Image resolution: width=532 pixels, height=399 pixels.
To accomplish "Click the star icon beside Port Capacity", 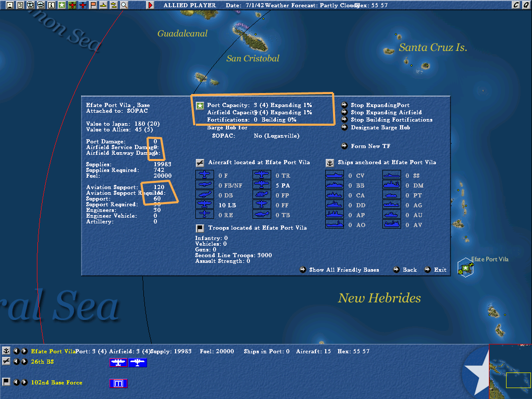I will [200, 105].
